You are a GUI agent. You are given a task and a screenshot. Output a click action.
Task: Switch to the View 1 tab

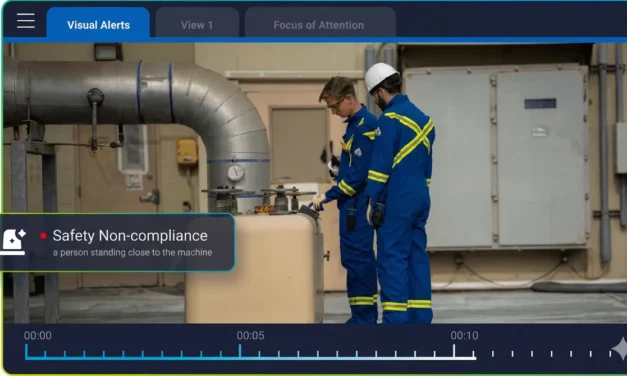click(197, 24)
